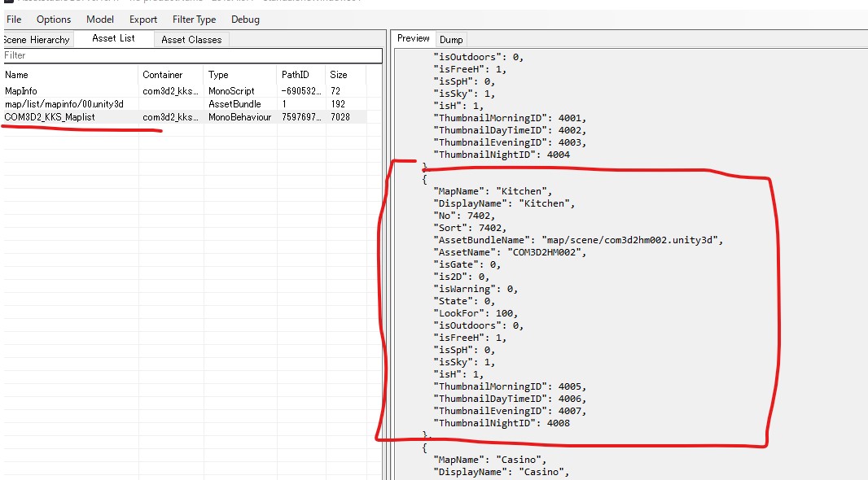Sort assets by Name column header
The width and height of the screenshot is (868, 480).
16,75
